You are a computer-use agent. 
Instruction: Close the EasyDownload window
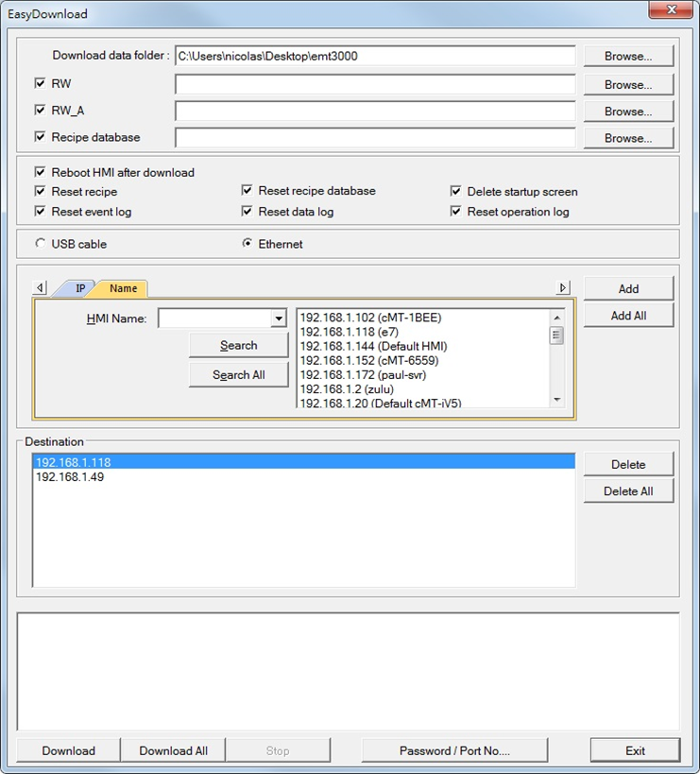[671, 9]
